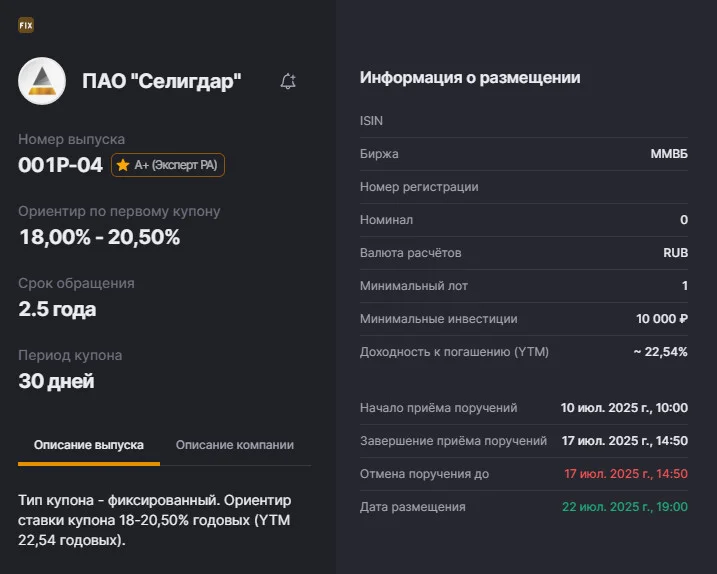Screen dimensions: 717x574
Task: Click the Срок обращения label
Action: coord(76,283)
